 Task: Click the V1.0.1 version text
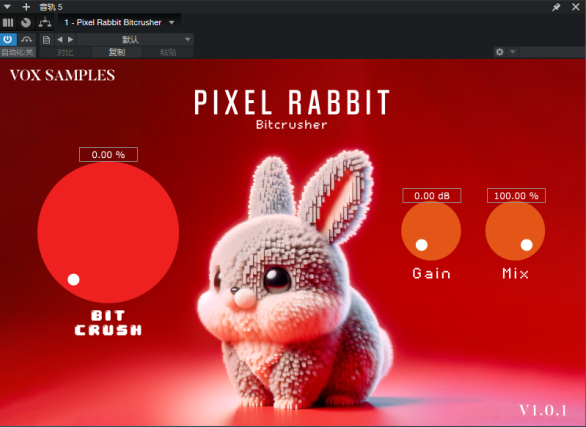click(543, 410)
